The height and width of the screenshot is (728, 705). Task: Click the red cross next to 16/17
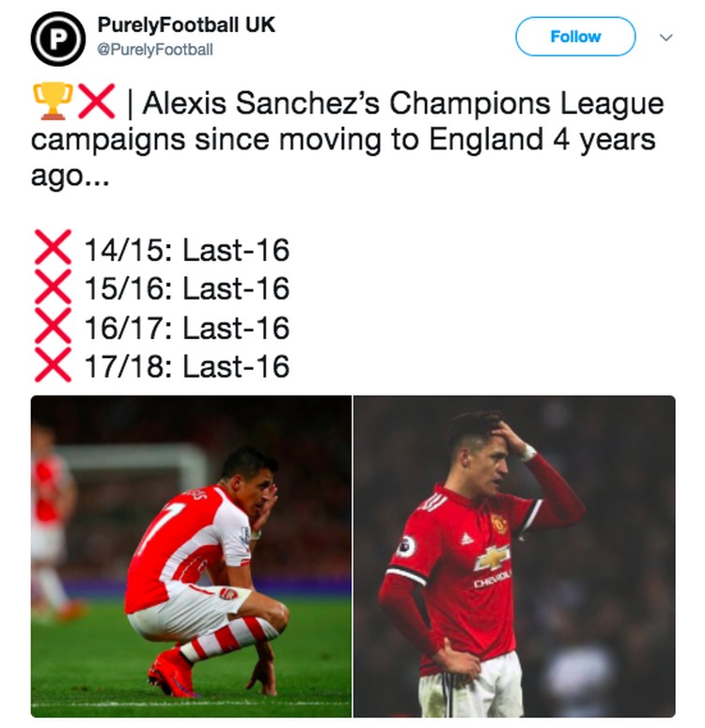coord(53,328)
